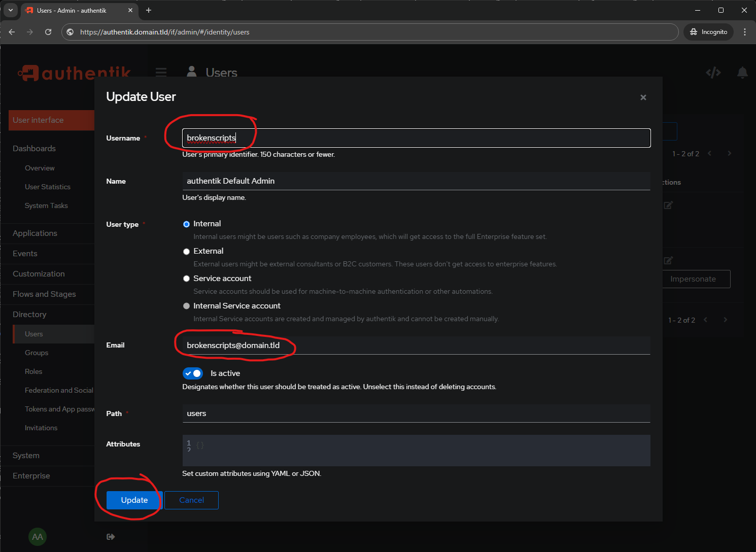Click the browser forward arrow
Image resolution: width=756 pixels, height=552 pixels.
click(30, 32)
